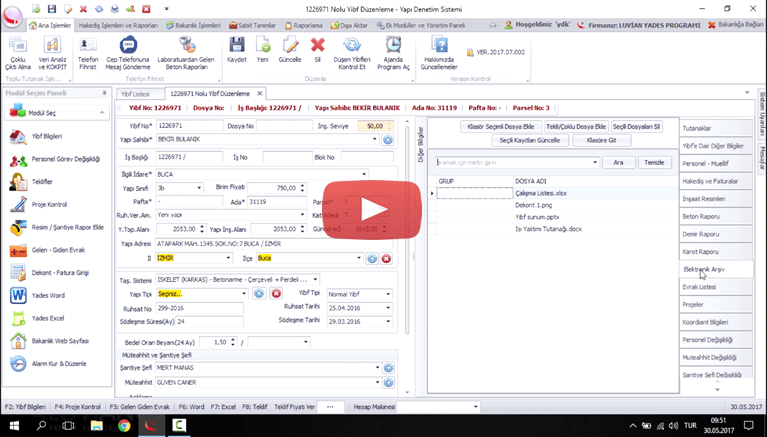
Task: Click the Kaydet save icon in ribbon
Action: 237,48
